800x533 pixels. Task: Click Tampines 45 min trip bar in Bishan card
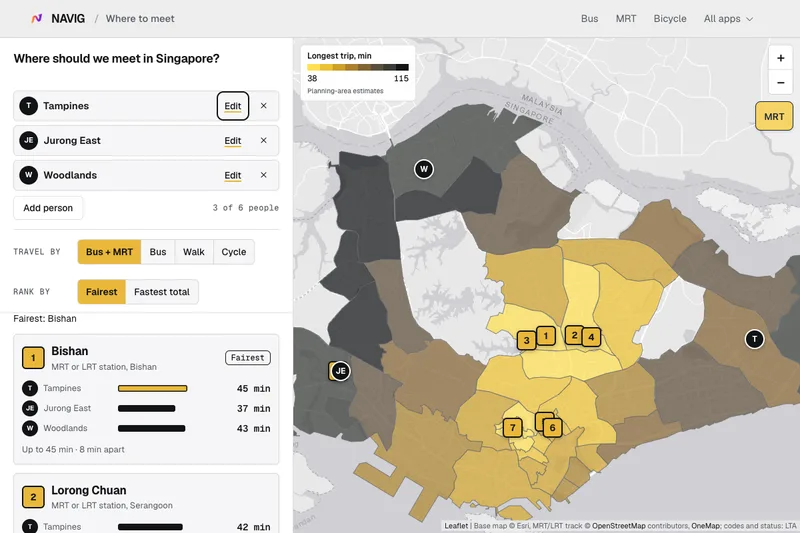point(153,389)
